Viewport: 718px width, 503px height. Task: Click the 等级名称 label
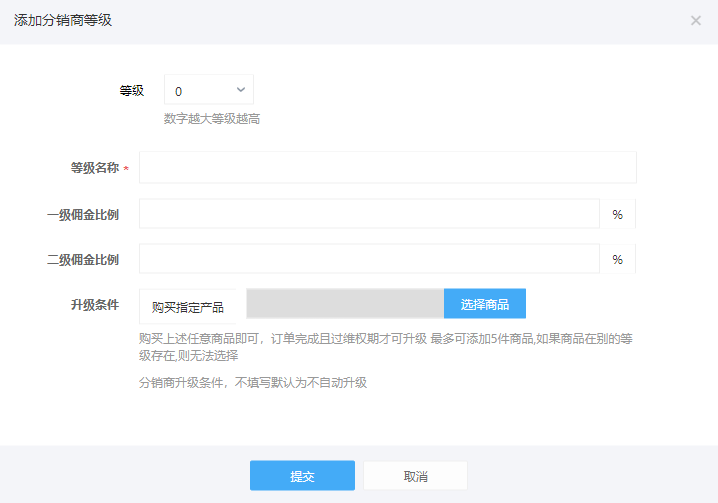[95, 168]
